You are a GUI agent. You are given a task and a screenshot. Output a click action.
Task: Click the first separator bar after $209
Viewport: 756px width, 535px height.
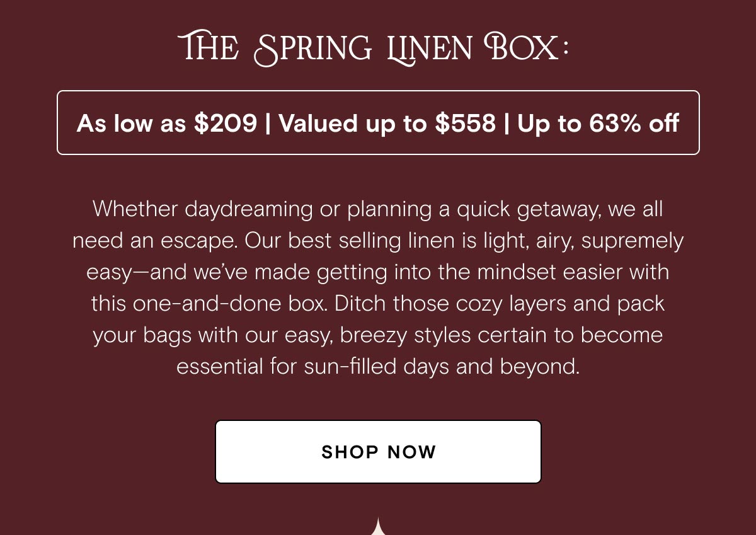268,124
